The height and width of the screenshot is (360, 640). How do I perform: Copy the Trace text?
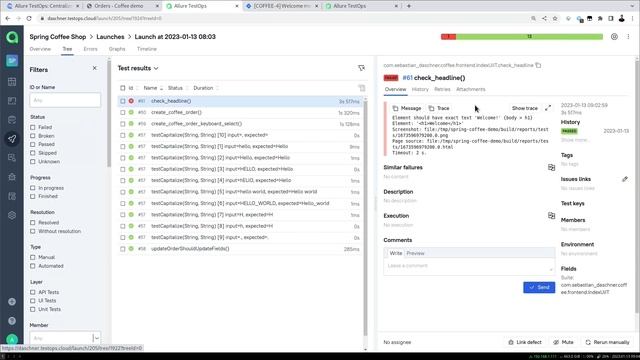(x=439, y=108)
